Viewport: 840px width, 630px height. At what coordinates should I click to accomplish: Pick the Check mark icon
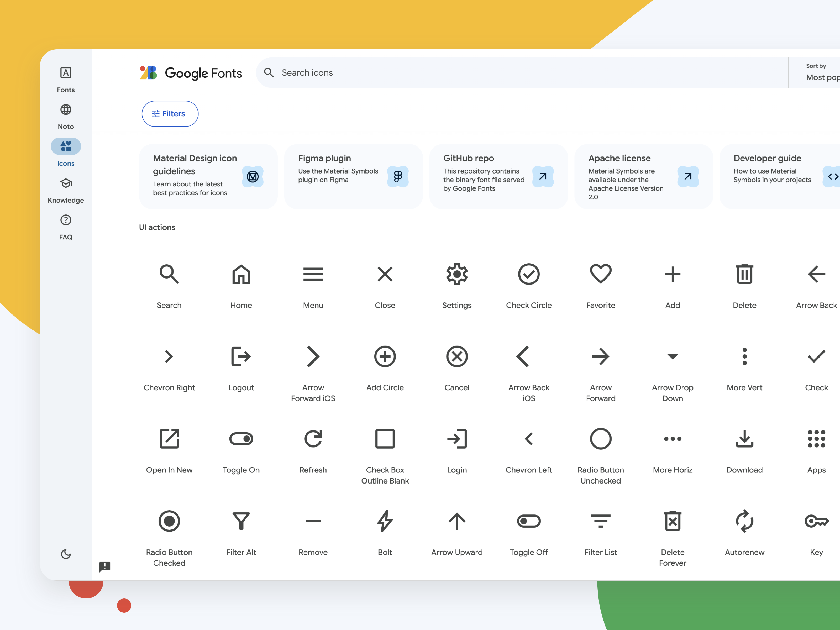[816, 356]
